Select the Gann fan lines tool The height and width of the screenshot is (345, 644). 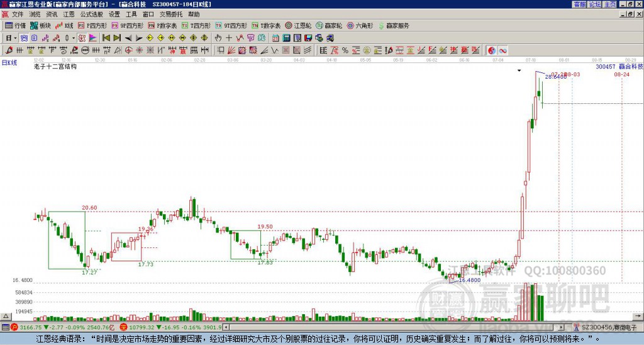(231, 50)
